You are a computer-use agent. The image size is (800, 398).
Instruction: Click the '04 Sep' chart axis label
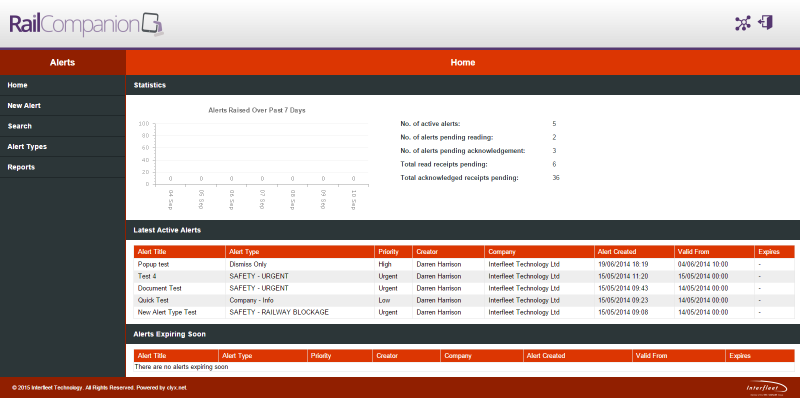170,200
